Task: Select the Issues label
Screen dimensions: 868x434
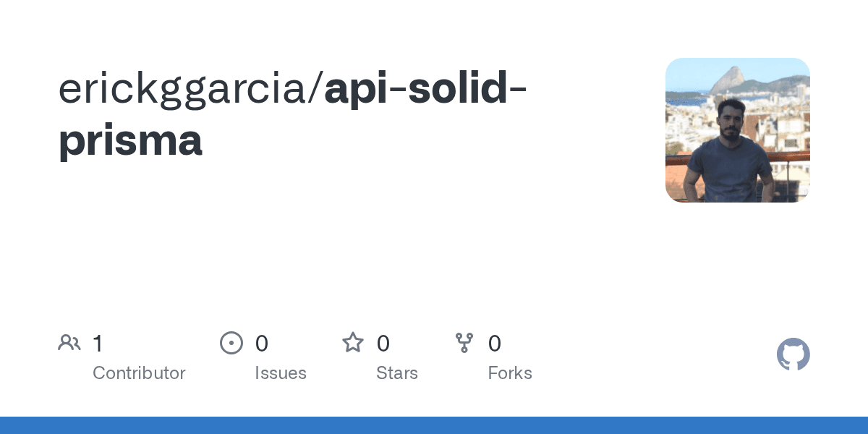Action: pyautogui.click(x=281, y=373)
